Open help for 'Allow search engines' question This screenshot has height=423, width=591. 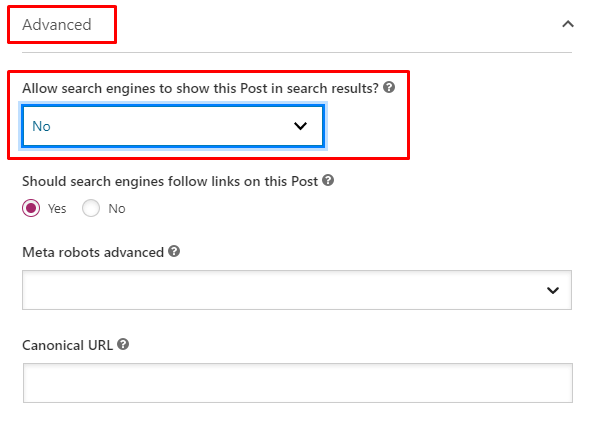(x=389, y=87)
